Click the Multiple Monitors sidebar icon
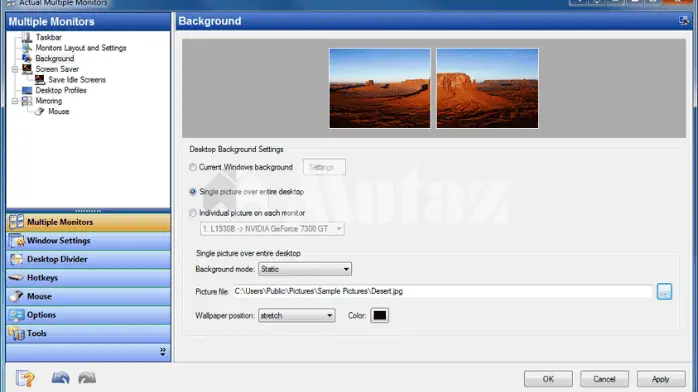 [16, 222]
